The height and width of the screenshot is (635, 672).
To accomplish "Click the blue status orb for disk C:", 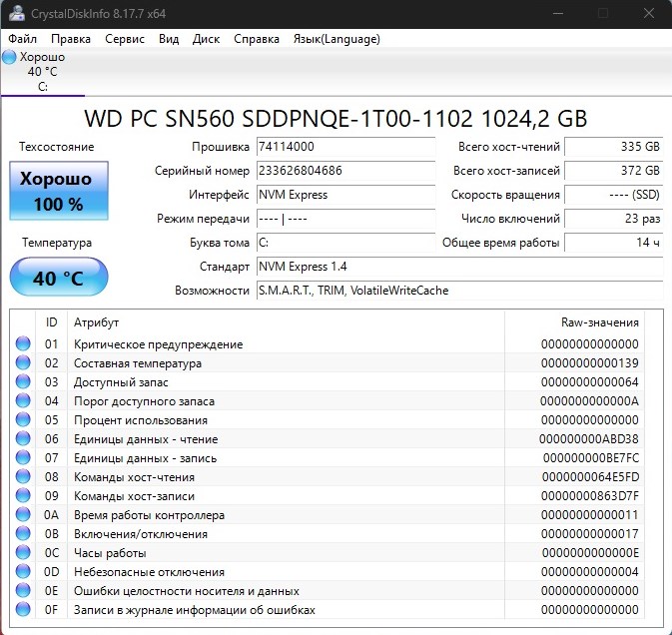I will [10, 57].
